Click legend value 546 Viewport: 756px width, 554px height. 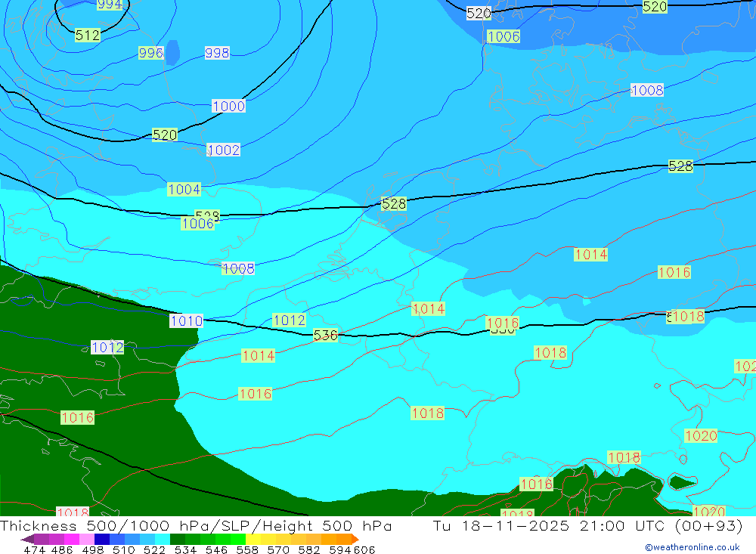point(216,549)
